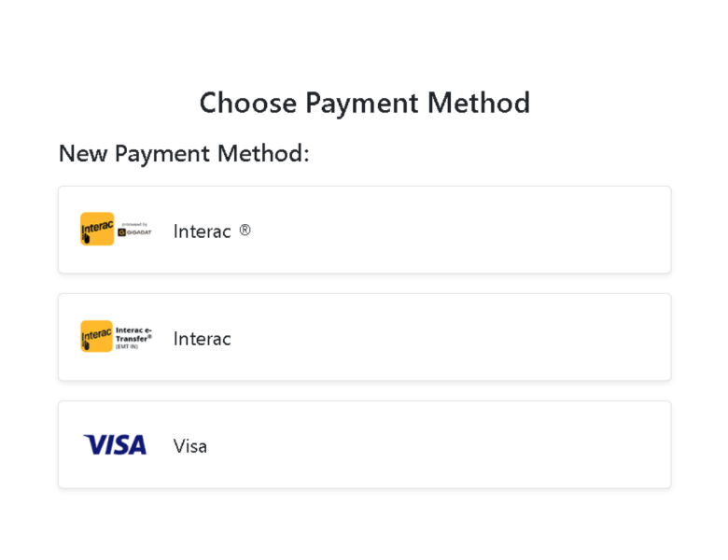728x560 pixels.
Task: Click the yellow Interac icon beside e-Transfer text
Action: tap(97, 336)
